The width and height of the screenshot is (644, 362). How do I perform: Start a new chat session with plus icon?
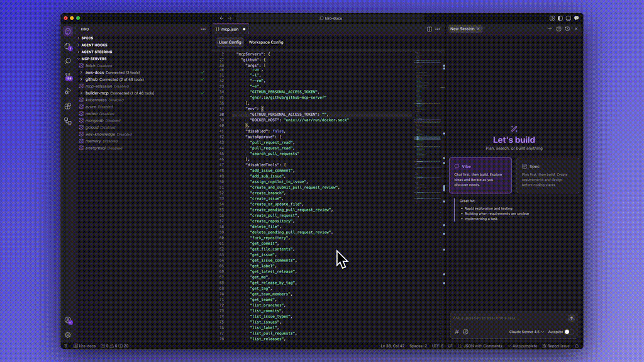tap(550, 29)
